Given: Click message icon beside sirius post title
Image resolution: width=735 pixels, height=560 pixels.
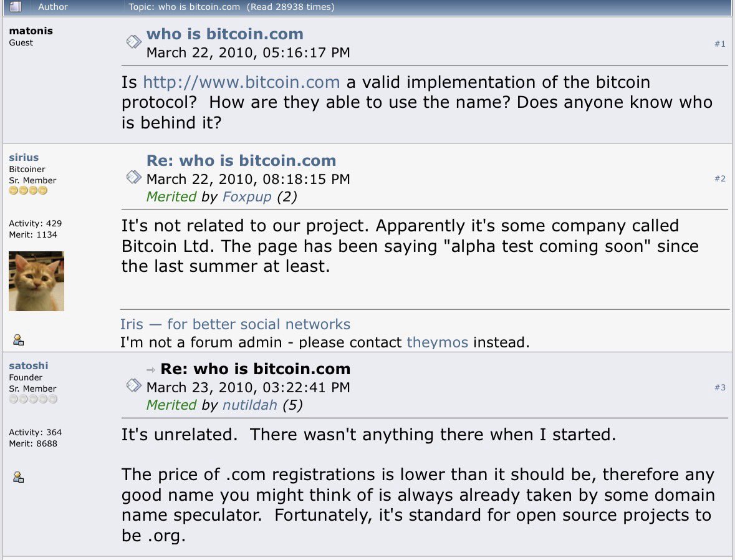Looking at the screenshot, I should coord(133,177).
